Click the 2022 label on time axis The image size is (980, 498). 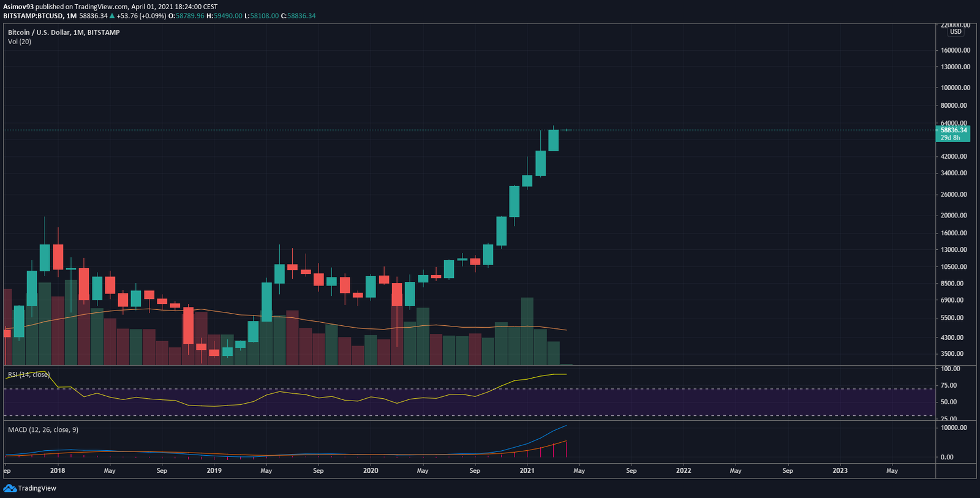(684, 470)
